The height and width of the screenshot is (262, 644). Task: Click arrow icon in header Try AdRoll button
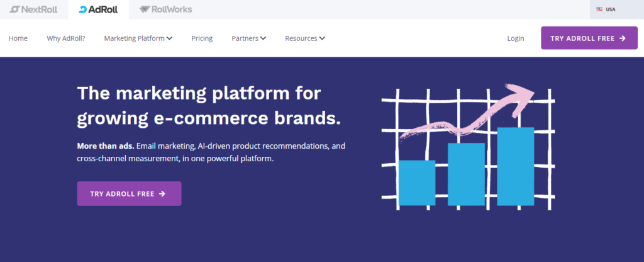(x=623, y=38)
